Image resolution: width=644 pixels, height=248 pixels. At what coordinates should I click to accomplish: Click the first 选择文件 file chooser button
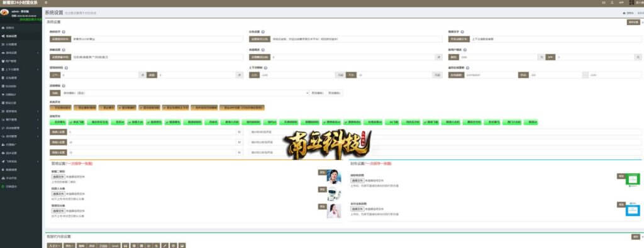click(58, 176)
